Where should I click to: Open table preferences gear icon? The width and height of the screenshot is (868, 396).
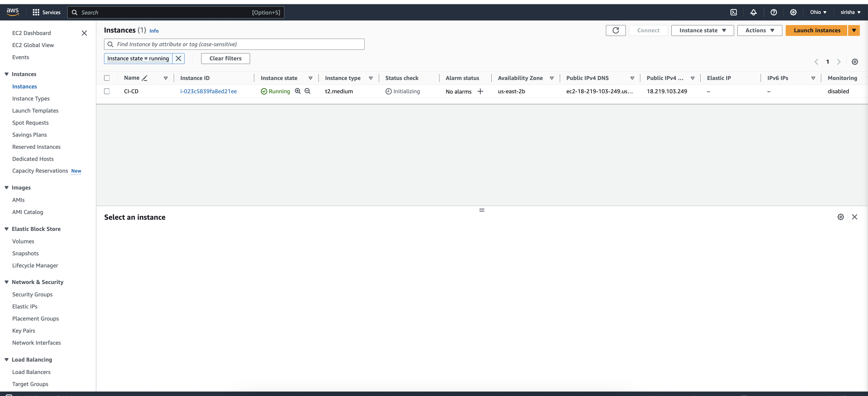click(854, 62)
